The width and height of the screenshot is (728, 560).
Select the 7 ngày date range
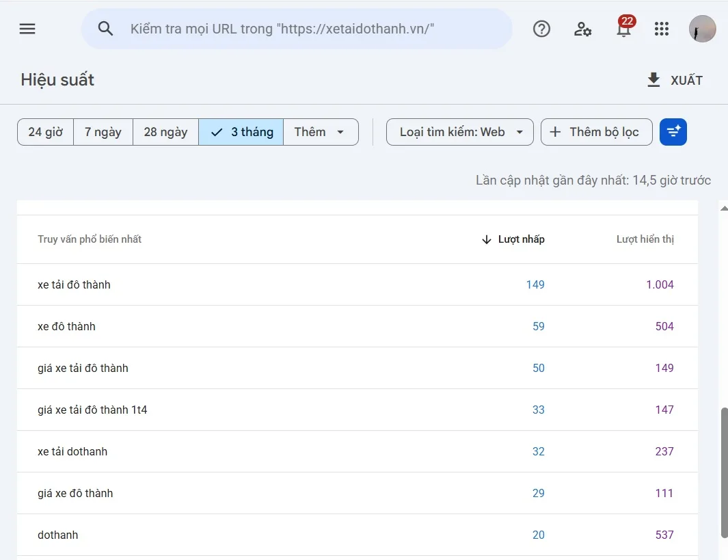pos(103,132)
